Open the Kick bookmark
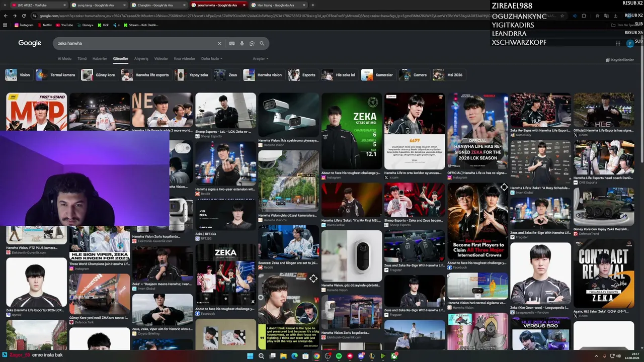The height and width of the screenshot is (362, 644). tap(103, 25)
